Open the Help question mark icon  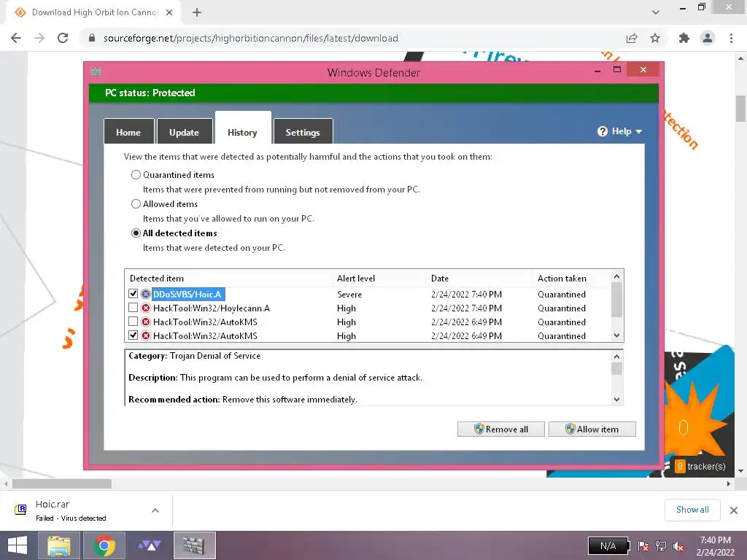(x=602, y=131)
